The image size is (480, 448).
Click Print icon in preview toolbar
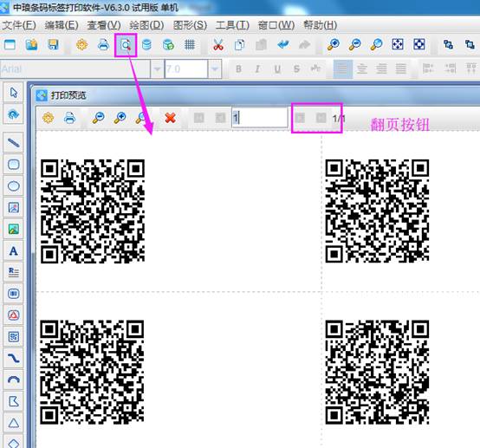(x=69, y=118)
